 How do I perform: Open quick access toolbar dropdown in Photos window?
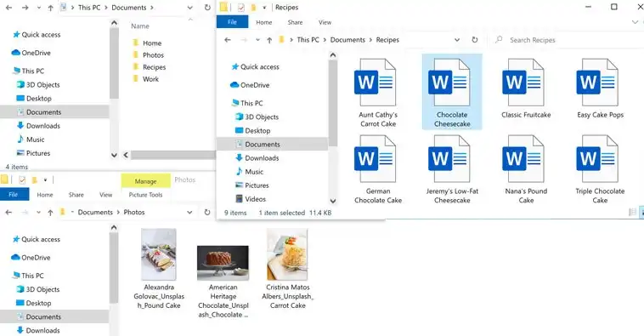click(45, 179)
